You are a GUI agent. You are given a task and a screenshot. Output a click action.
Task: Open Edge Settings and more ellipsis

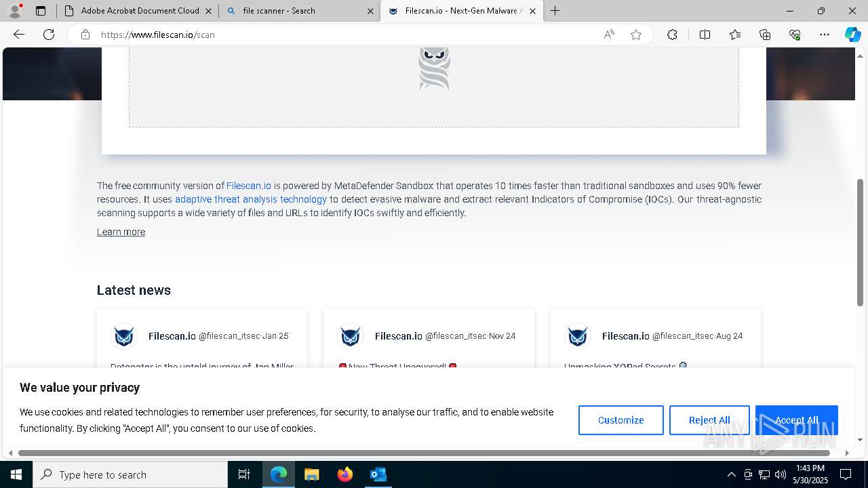pyautogui.click(x=825, y=35)
